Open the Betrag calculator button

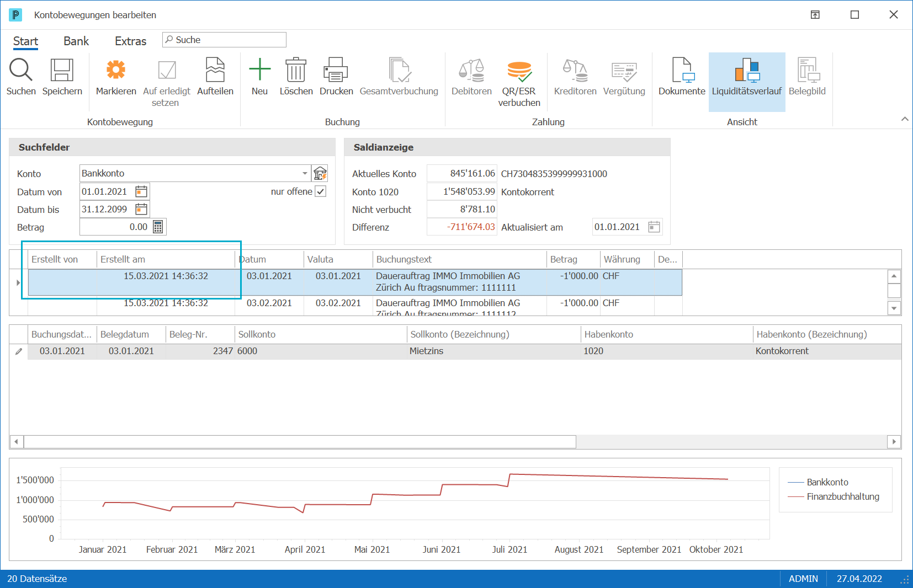point(158,227)
